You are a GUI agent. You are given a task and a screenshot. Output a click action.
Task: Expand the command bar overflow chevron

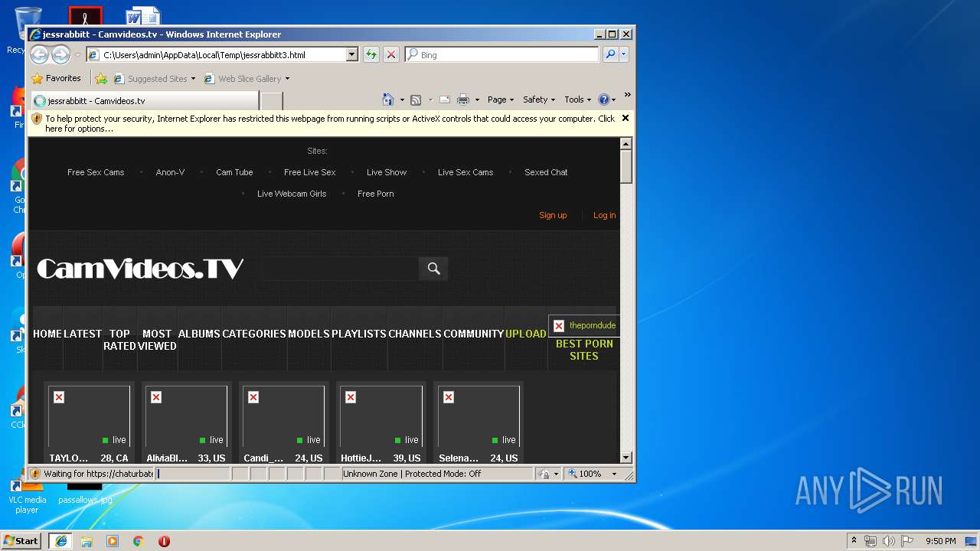pos(627,96)
